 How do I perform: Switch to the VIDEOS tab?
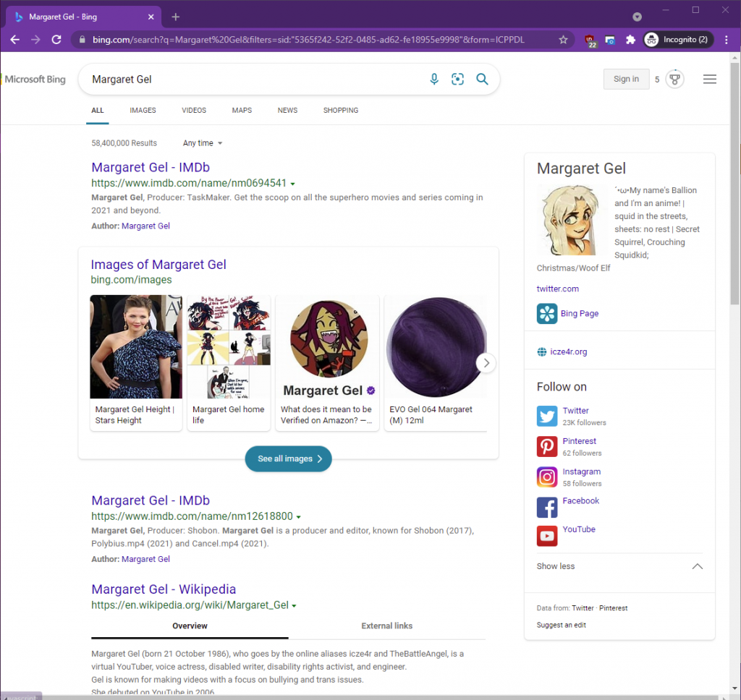pos(194,110)
